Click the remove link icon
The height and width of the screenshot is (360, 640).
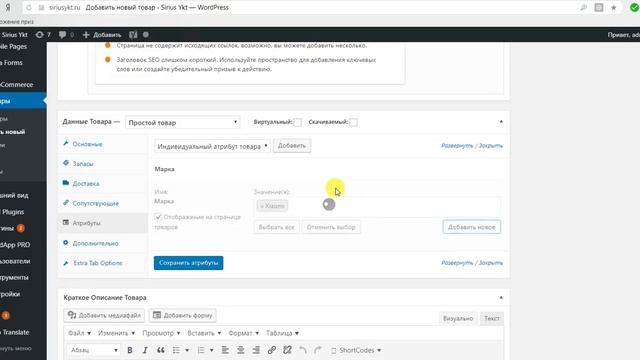coord(287,350)
